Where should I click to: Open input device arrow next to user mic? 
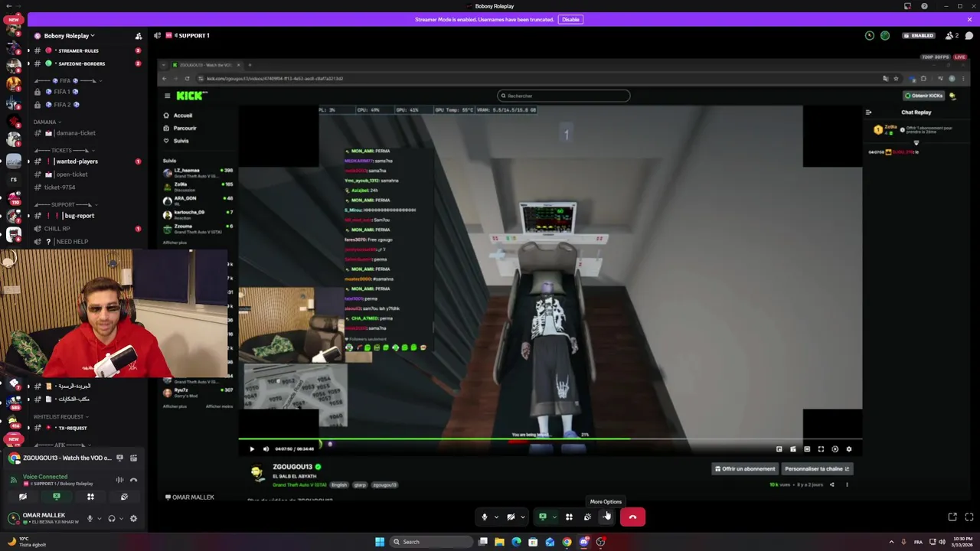(99, 519)
